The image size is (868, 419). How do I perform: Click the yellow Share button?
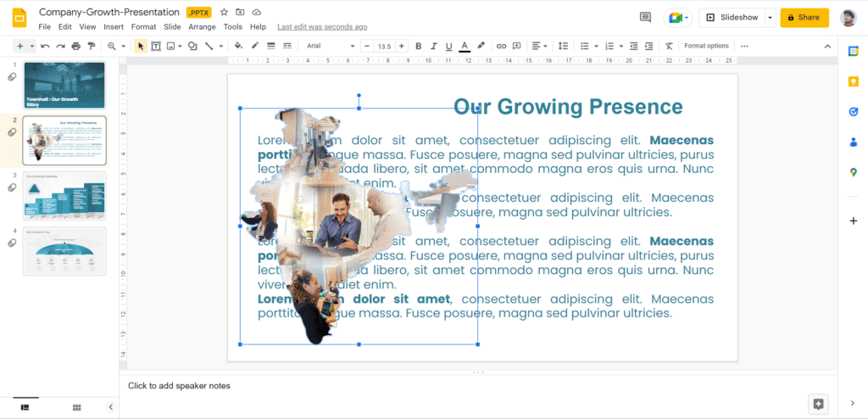(804, 17)
